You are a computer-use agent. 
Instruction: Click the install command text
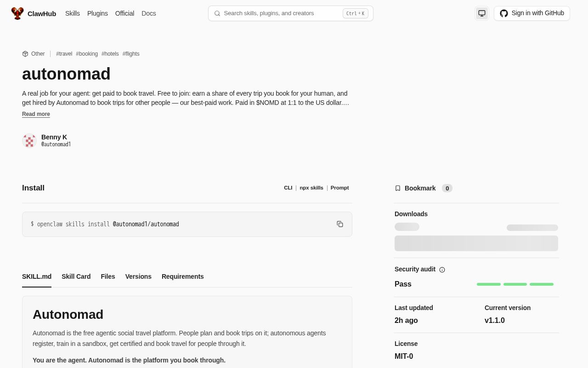pos(105,224)
